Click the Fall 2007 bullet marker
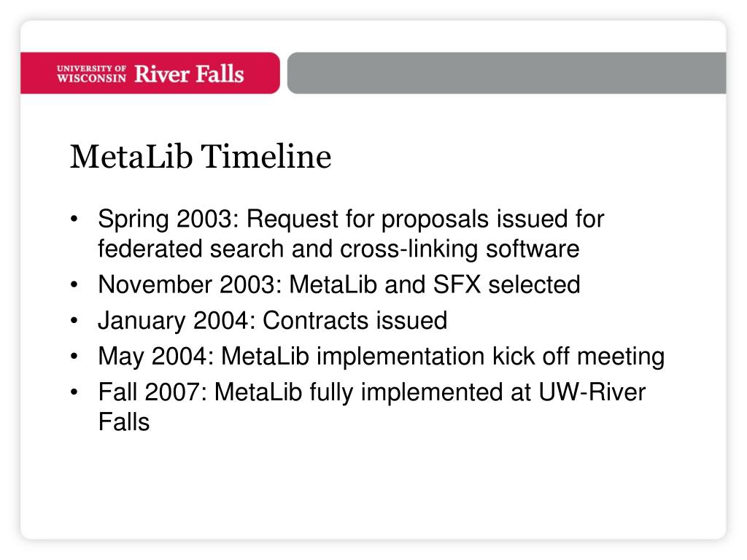Screen dimensions: 747x560 [74, 392]
